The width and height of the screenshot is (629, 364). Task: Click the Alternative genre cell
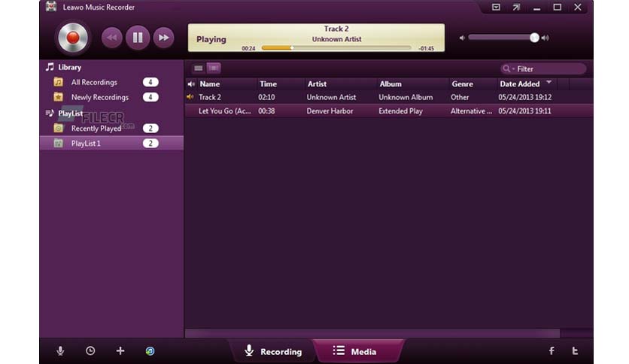click(x=471, y=111)
